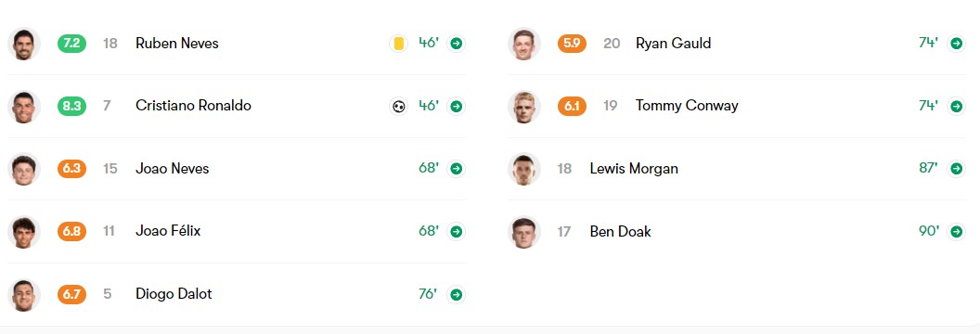
Task: Open Cristiano Ronaldo's player name link
Action: 193,106
